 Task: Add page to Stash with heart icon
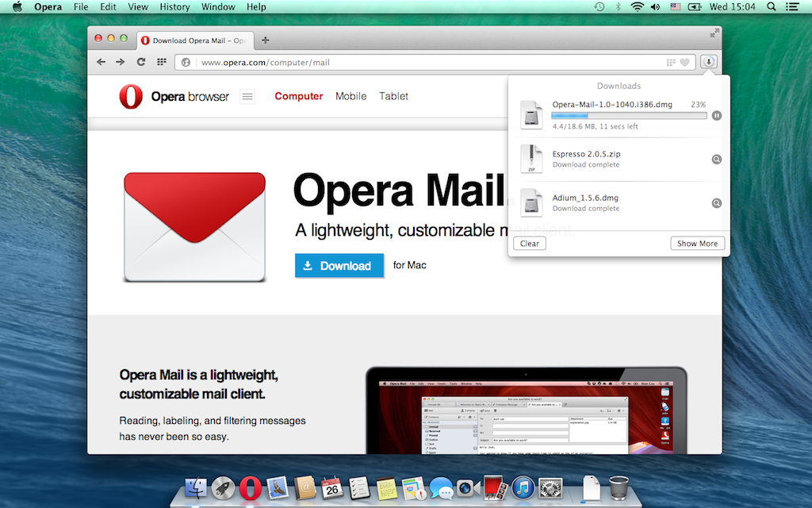[685, 62]
